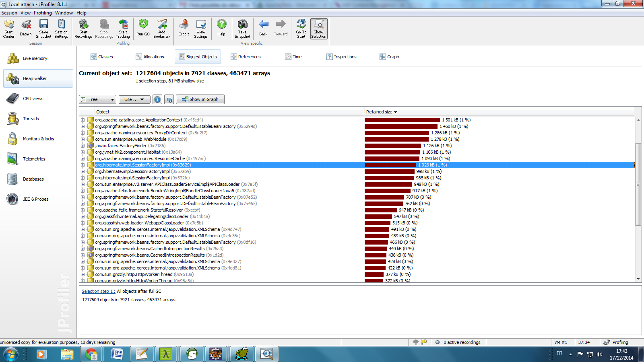Select HttpWorkerThread (0x95138) row
This screenshot has height=362, width=644.
point(357,274)
